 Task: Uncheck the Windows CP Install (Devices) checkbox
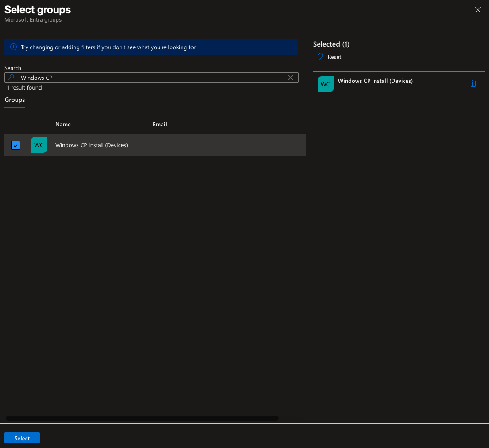16,145
